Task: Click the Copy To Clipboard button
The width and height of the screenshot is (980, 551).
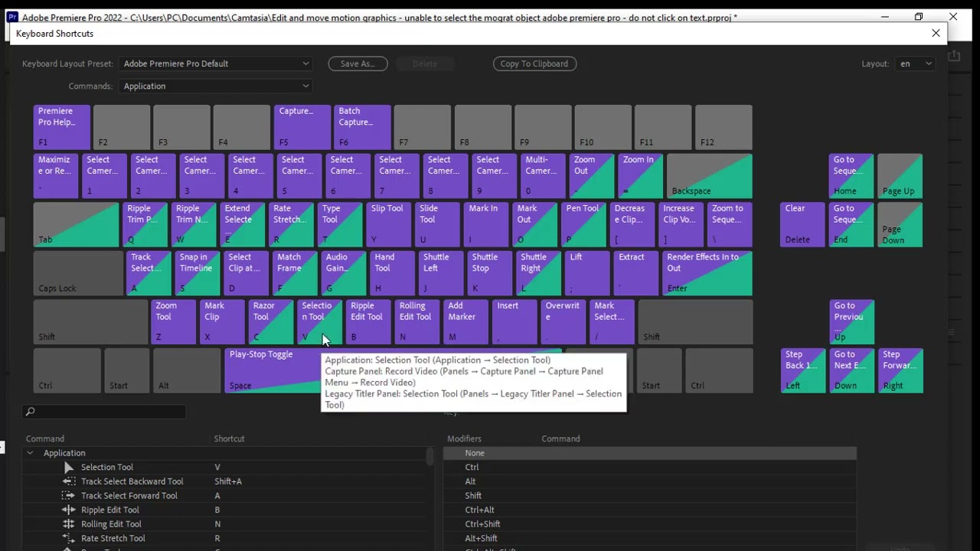Action: (x=534, y=64)
